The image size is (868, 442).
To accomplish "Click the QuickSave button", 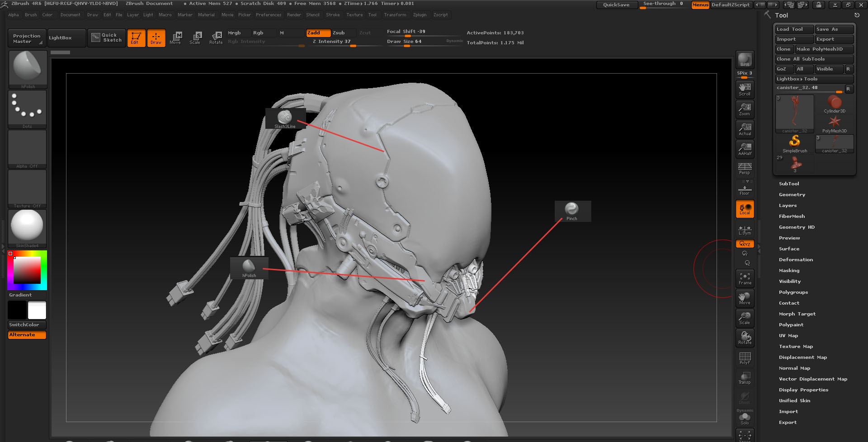I will [616, 5].
